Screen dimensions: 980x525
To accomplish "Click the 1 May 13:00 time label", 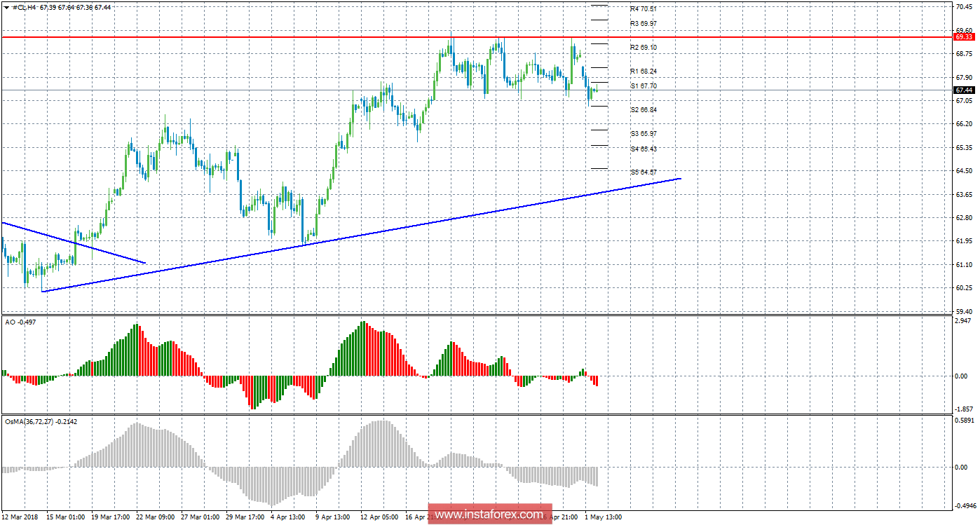I will [x=602, y=517].
